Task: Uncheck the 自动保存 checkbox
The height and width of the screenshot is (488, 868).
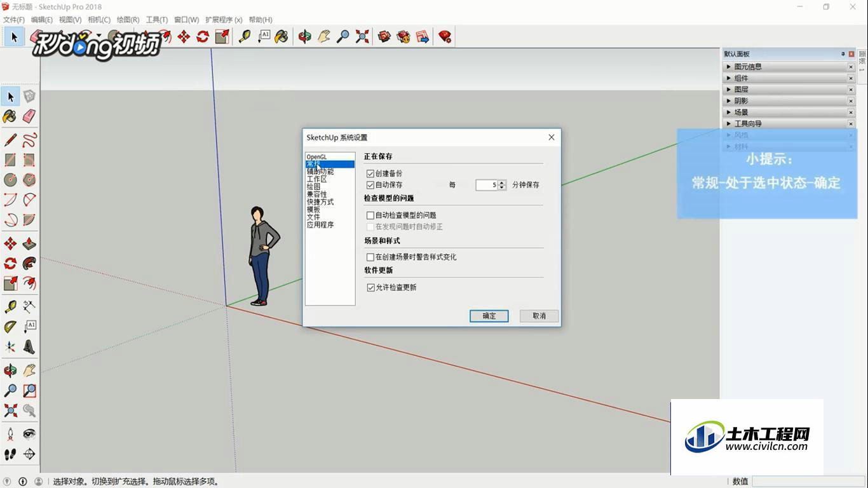Action: pyautogui.click(x=370, y=185)
